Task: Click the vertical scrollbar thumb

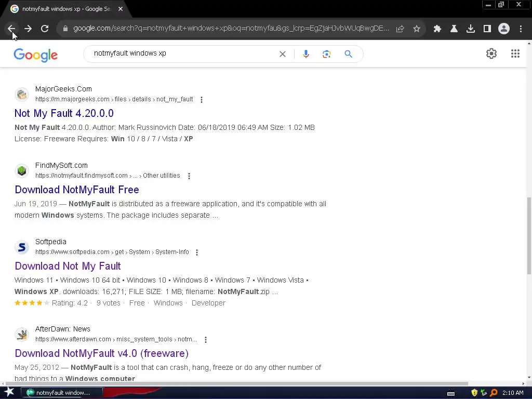Action: tap(529, 235)
